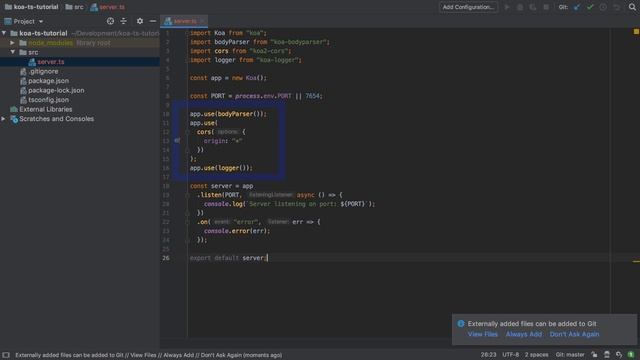The width and height of the screenshot is (640, 360).
Task: Open the Git: master branch selector
Action: point(570,355)
